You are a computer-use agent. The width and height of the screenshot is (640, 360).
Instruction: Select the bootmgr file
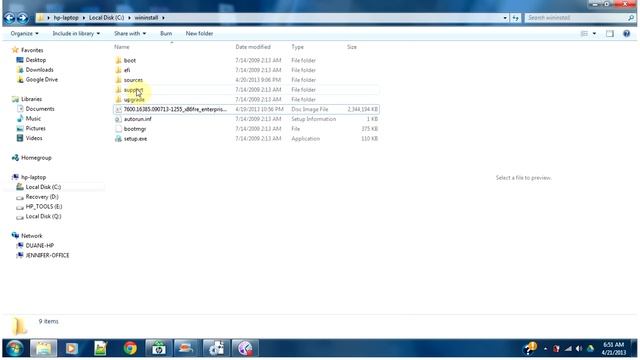(135, 129)
